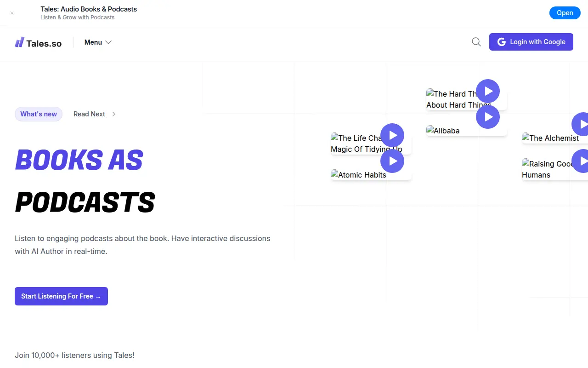Play the Raising Good Humans podcast
Viewport: 588px width, 368px height.
[x=581, y=161]
